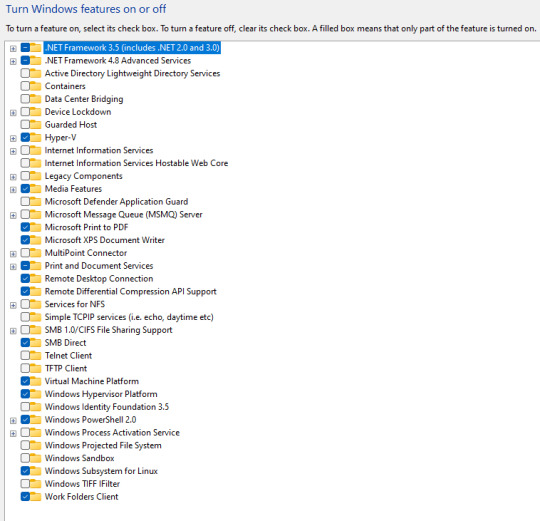540x521 pixels.
Task: Click the SMB Direct folder icon
Action: [x=35, y=343]
